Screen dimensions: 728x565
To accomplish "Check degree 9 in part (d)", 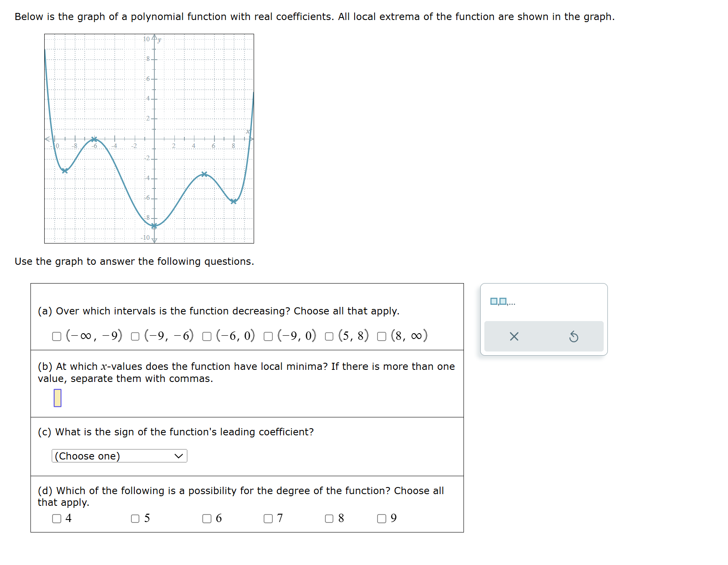I will click(381, 519).
